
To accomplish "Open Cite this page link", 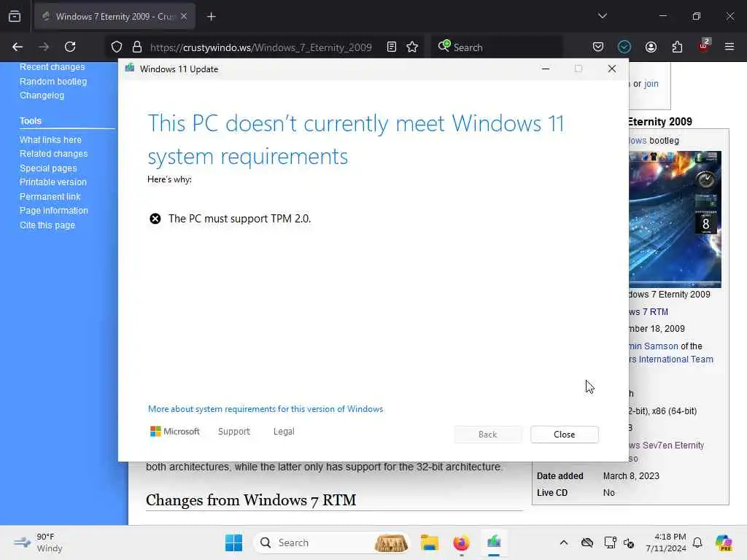I will (47, 225).
